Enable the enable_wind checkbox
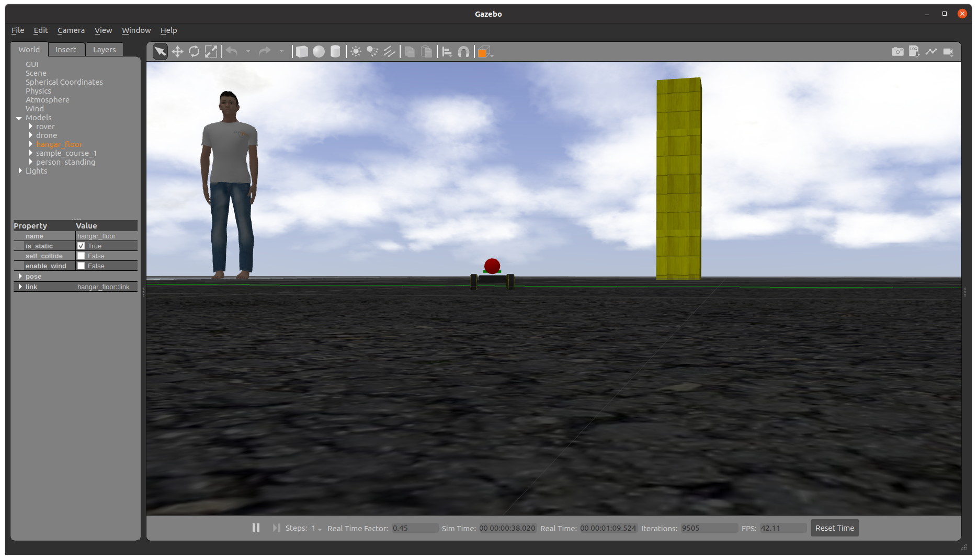 coord(81,266)
